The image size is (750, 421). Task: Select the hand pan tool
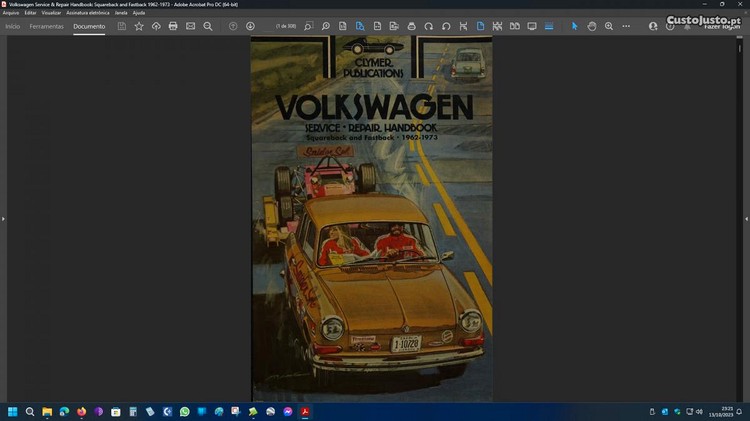pos(592,26)
